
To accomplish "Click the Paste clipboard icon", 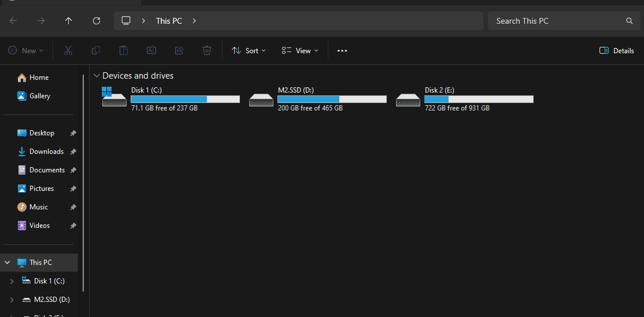I will click(124, 50).
